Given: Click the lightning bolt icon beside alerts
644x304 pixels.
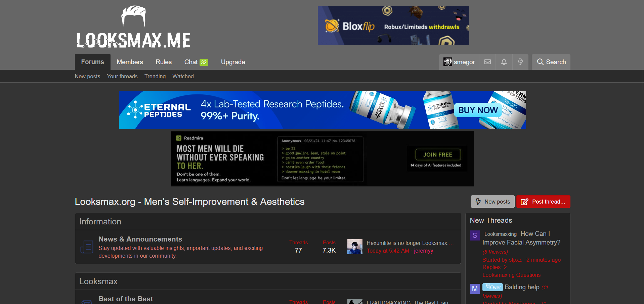Looking at the screenshot, I should click(520, 62).
